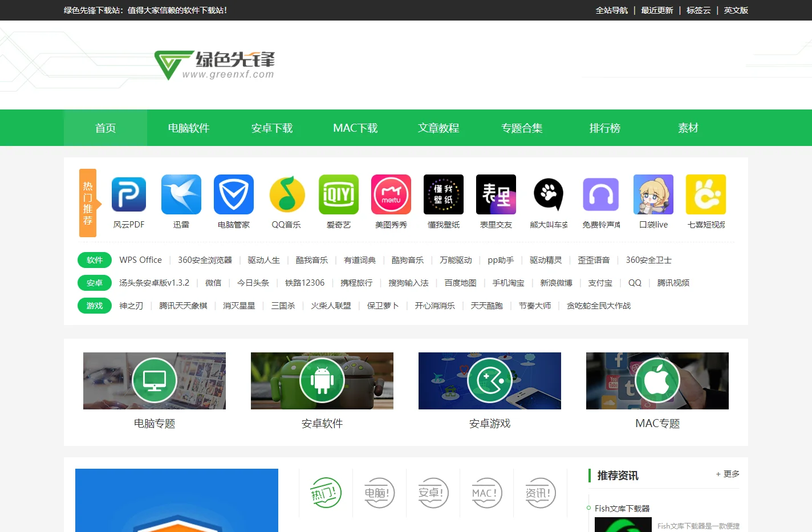Open the 七喜短视频 yellow icon
Viewport: 812px width, 532px height.
706,194
